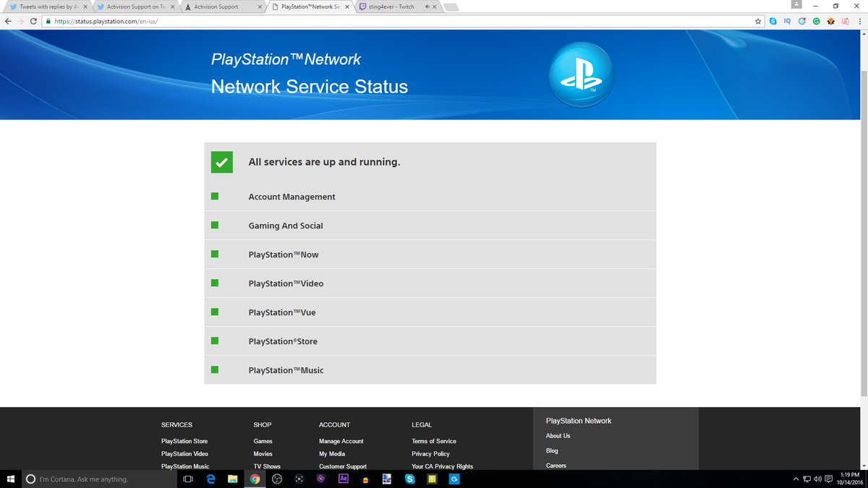868x488 pixels.
Task: Open the Windows Start menu
Action: [x=10, y=479]
